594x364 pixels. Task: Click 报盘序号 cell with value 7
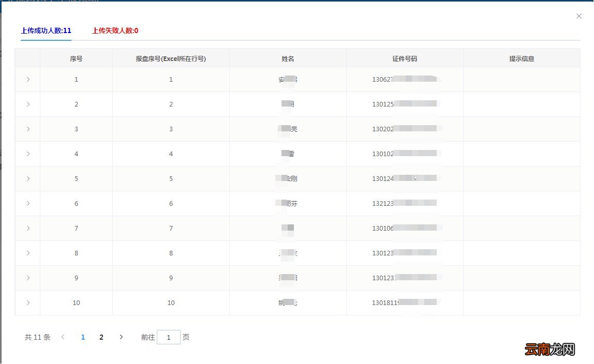171,228
